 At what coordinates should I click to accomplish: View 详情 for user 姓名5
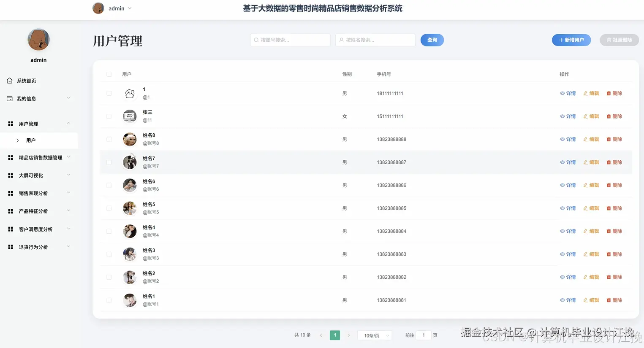coord(568,208)
